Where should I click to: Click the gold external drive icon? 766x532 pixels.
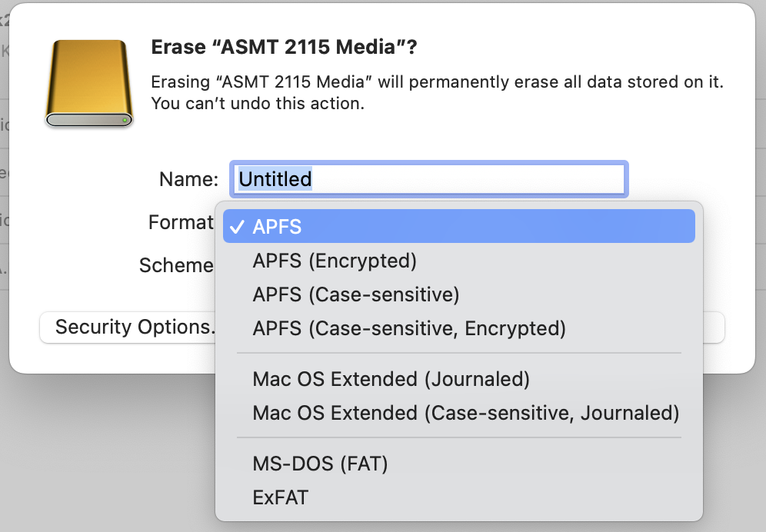(x=89, y=83)
